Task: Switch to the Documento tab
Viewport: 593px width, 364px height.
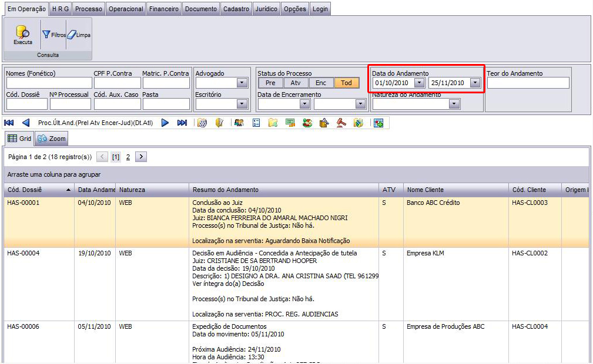Action: [201, 9]
